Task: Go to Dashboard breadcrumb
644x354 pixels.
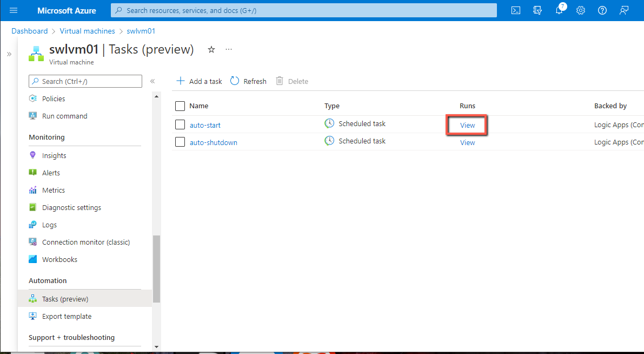Action: [30, 31]
